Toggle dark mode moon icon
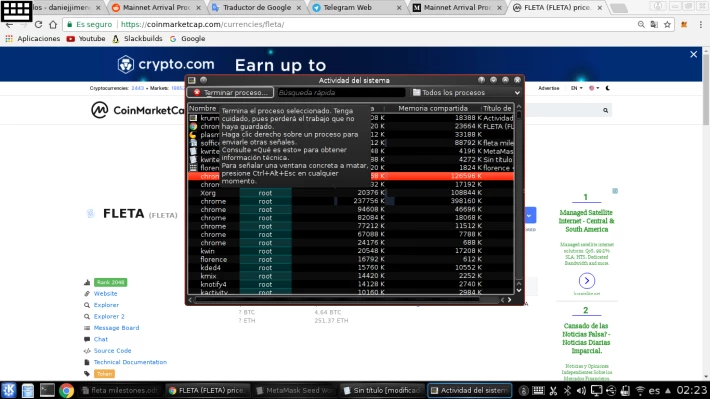This screenshot has width=710, height=399. click(x=608, y=88)
